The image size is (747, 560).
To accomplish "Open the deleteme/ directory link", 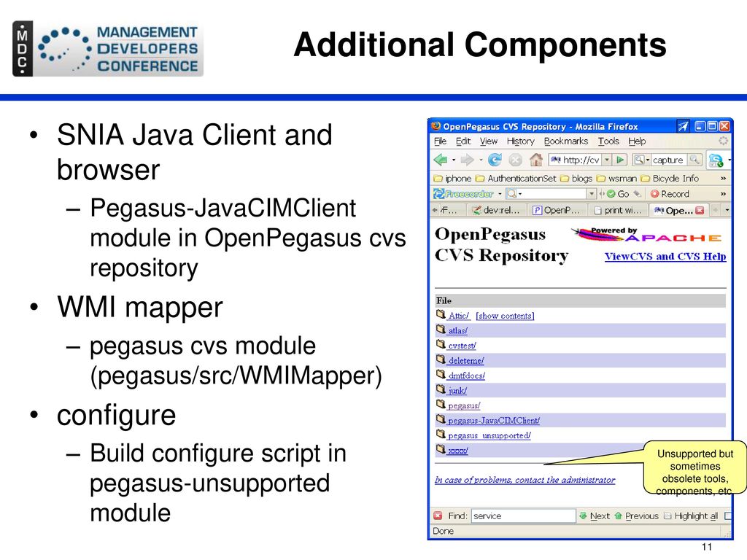I will (466, 360).
